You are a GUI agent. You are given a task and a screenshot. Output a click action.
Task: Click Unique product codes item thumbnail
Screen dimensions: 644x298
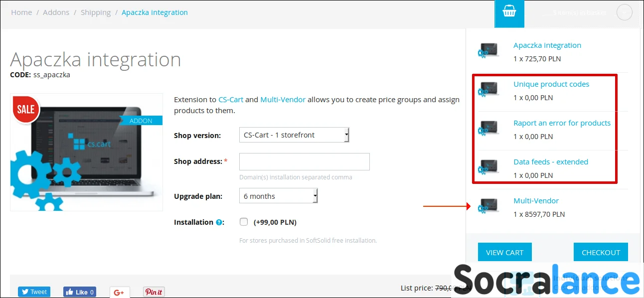(487, 90)
